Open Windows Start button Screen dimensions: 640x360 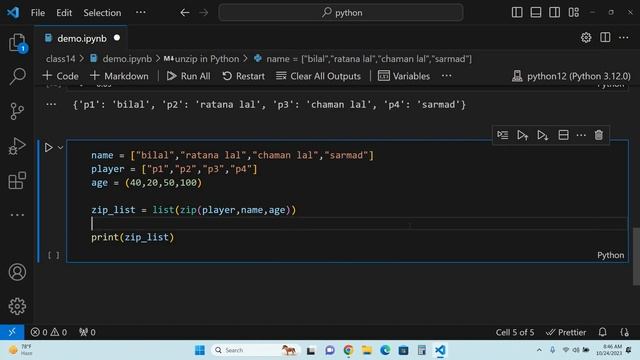[200, 350]
